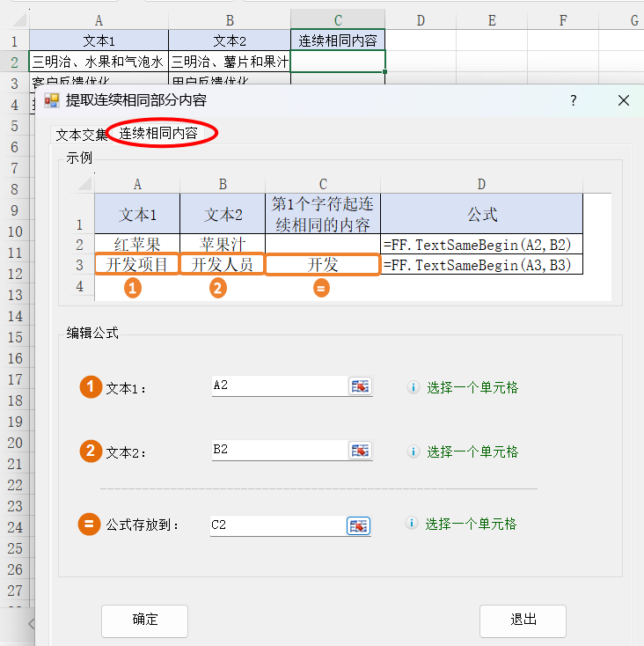Click range picker icon for 公式存放到 field
This screenshot has height=646, width=644.
(x=358, y=525)
